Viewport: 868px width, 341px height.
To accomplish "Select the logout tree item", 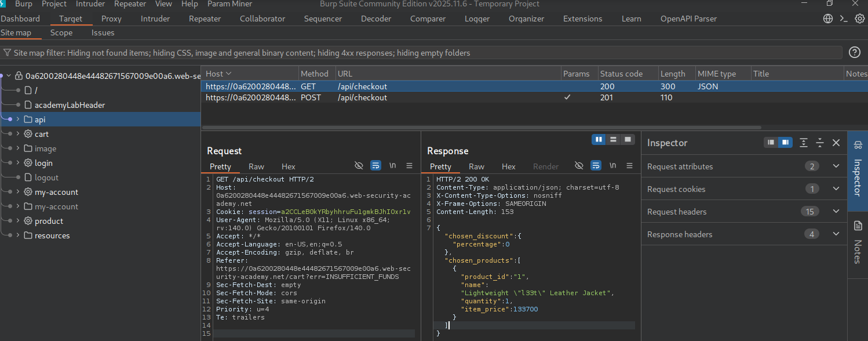I will 46,177.
